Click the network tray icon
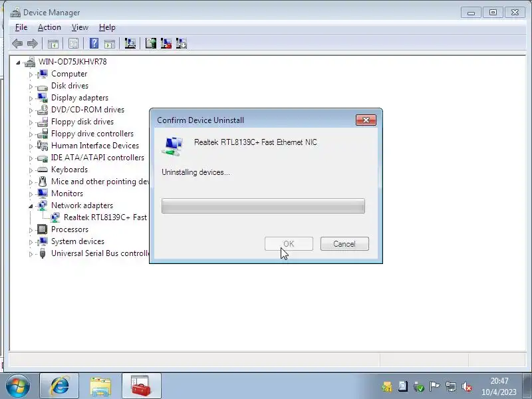Image resolution: width=532 pixels, height=399 pixels. point(451,386)
